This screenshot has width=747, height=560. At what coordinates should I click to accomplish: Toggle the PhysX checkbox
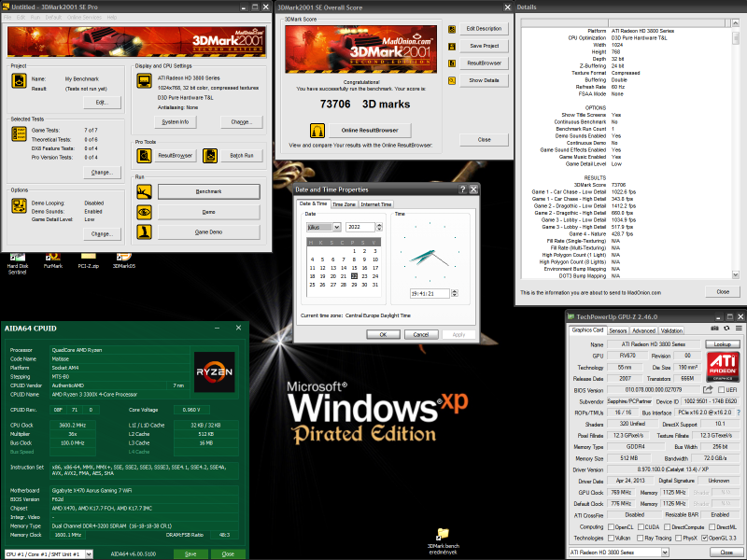point(678,538)
